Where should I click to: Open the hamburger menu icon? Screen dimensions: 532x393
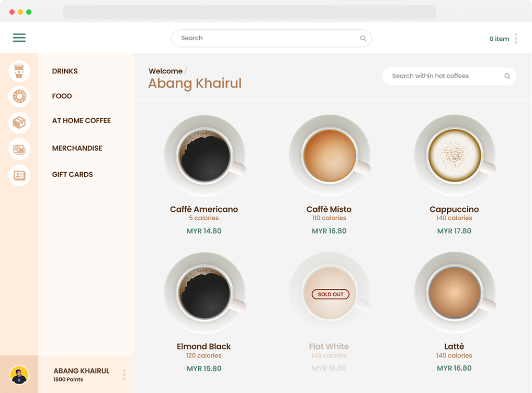pos(19,38)
